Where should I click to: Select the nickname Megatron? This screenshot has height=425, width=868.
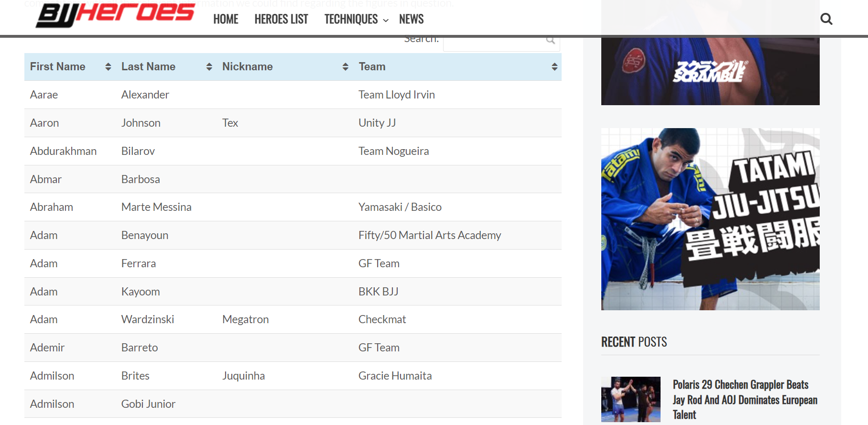pos(246,319)
